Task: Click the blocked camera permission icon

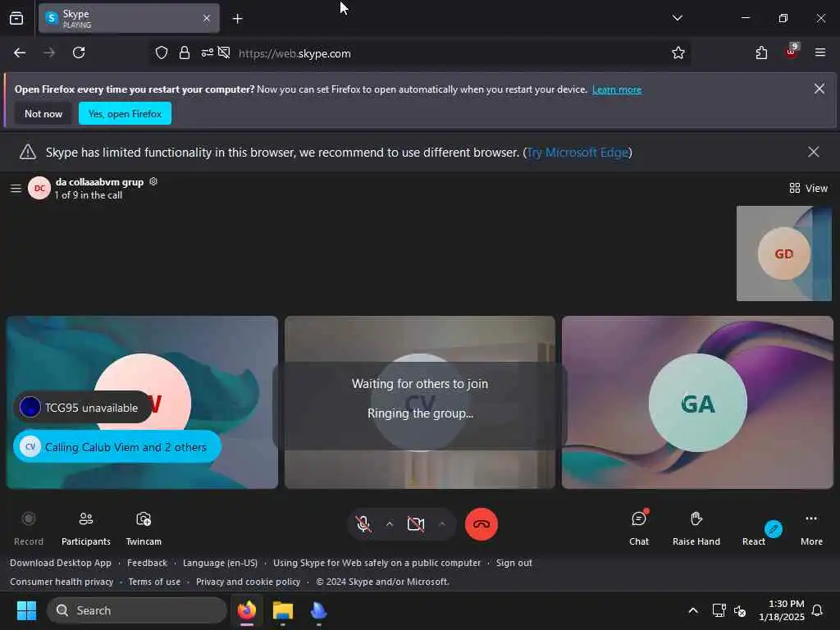Action: [x=225, y=52]
